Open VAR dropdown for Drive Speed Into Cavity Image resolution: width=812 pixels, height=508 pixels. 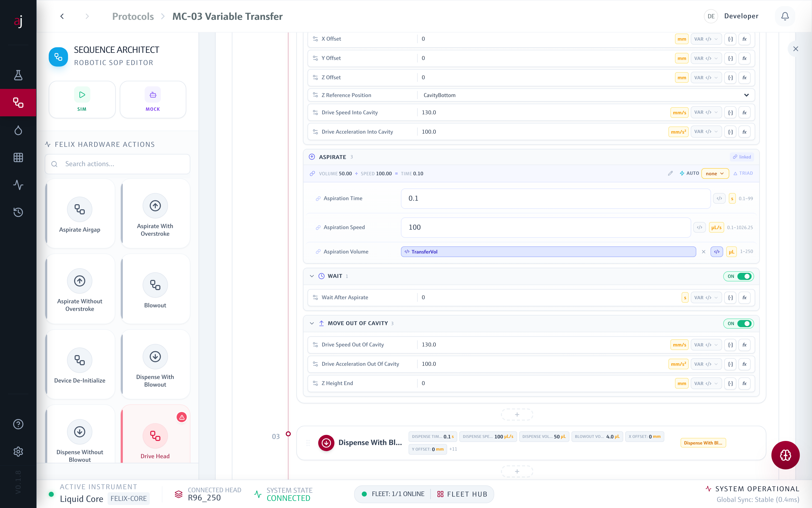pyautogui.click(x=706, y=113)
